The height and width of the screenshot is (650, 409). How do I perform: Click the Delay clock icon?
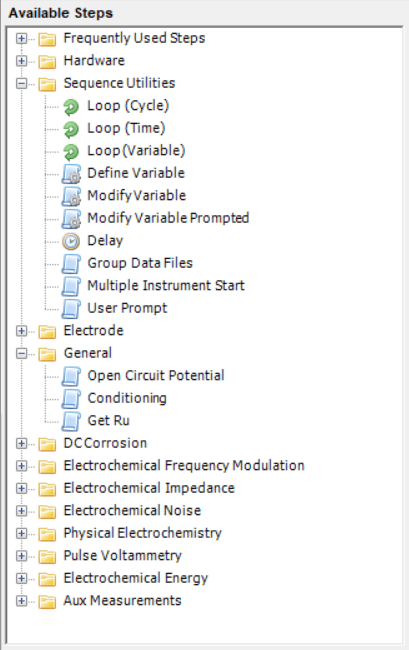[x=71, y=241]
